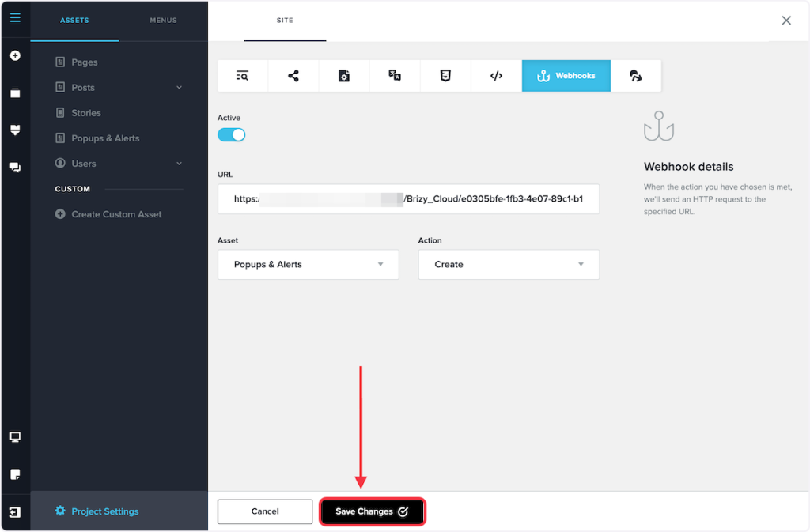Expand the Users submenu chevron
Image resolution: width=810 pixels, height=532 pixels.
[179, 164]
